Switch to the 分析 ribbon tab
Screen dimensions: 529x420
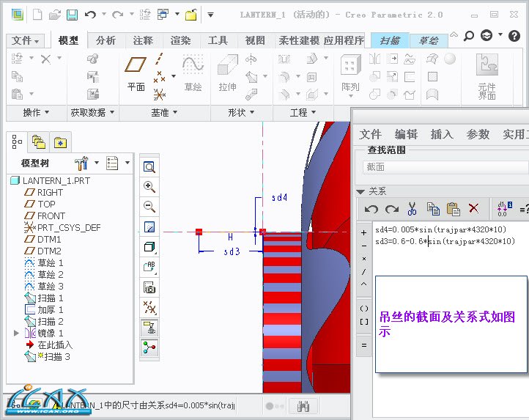point(106,41)
